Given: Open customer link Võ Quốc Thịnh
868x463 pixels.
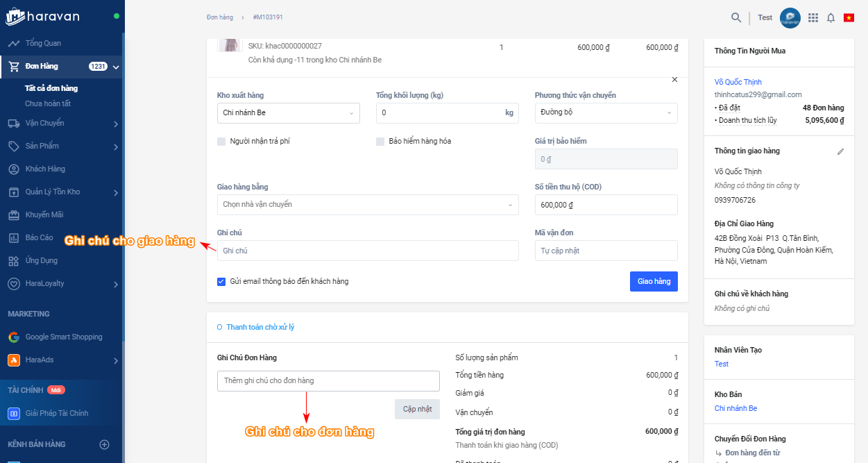Looking at the screenshot, I should (x=738, y=82).
